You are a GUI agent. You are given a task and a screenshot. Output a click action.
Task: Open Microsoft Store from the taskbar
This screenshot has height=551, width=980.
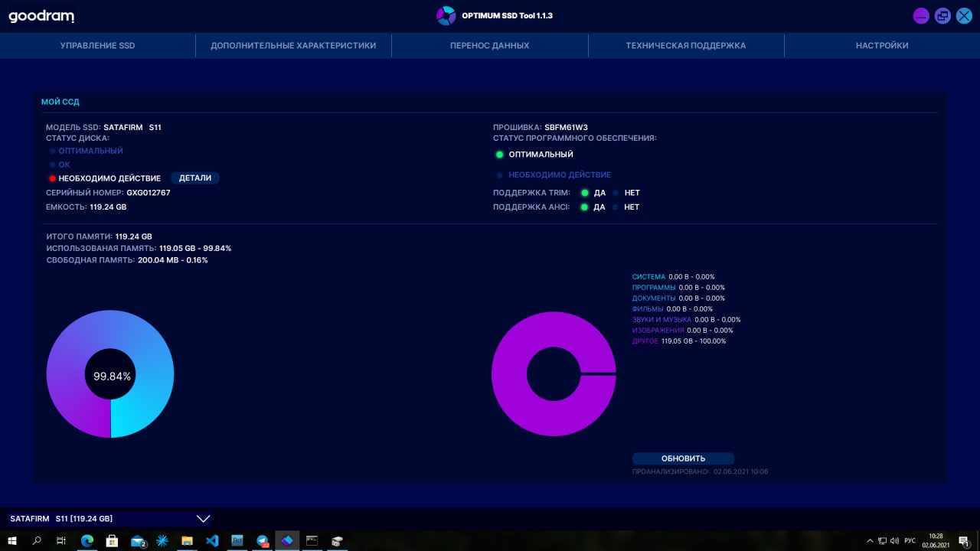(112, 540)
